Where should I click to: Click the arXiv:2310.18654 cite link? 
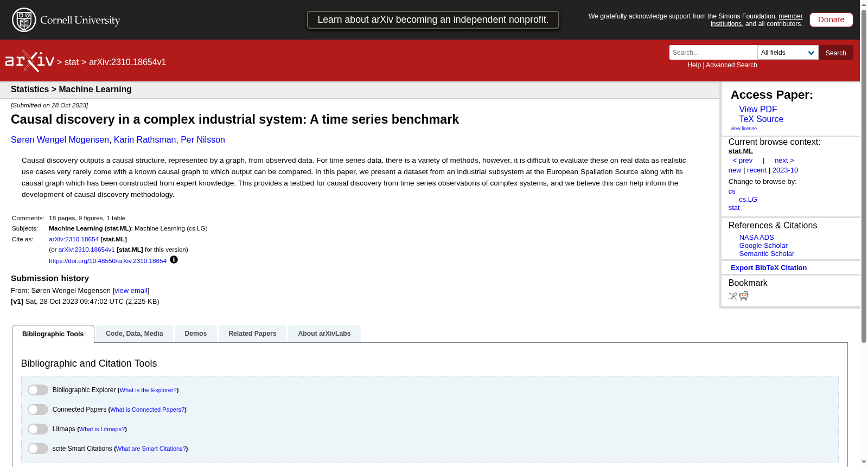click(x=74, y=239)
